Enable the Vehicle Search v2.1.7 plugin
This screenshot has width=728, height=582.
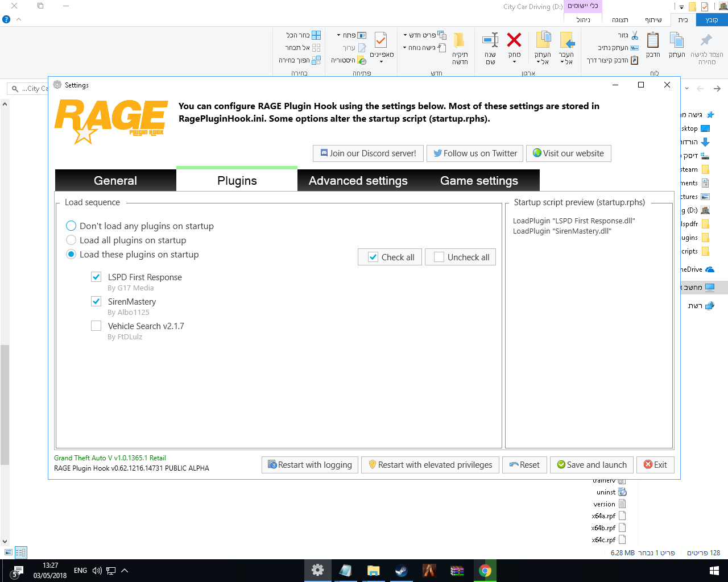click(x=97, y=326)
